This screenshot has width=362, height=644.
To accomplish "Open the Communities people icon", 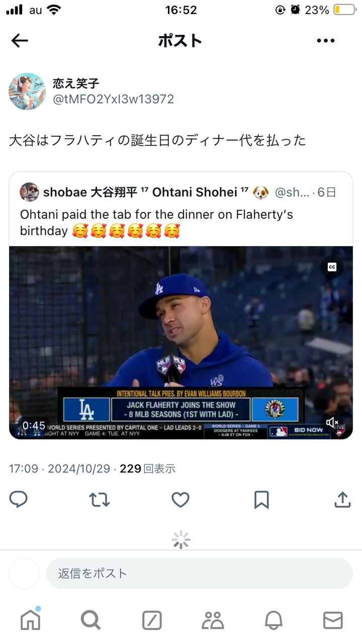I will (x=213, y=620).
